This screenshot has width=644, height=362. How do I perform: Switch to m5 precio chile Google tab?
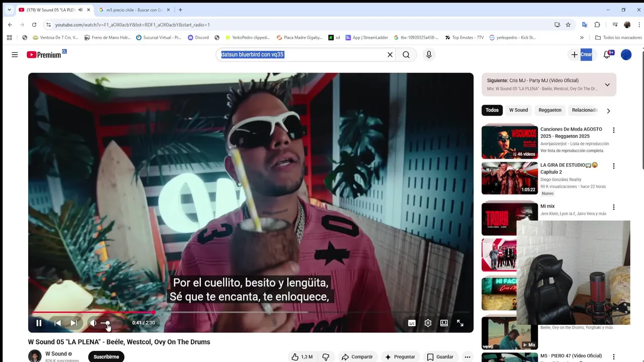pyautogui.click(x=134, y=10)
